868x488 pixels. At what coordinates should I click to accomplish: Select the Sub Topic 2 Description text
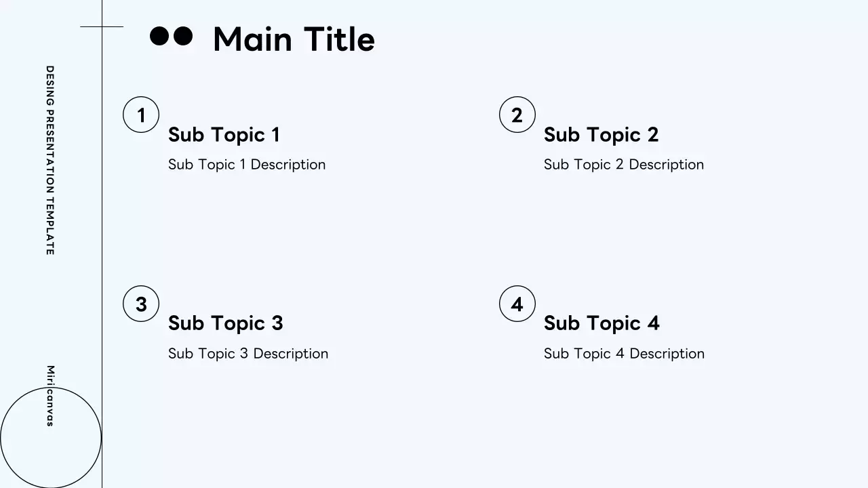(624, 165)
